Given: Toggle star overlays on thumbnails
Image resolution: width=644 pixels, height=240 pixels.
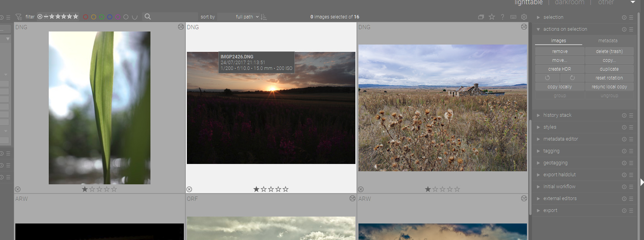Looking at the screenshot, I should coord(492,17).
